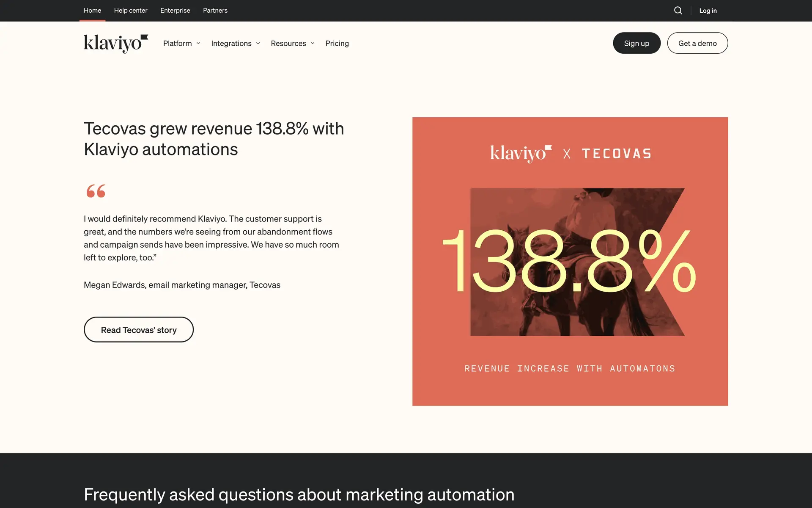
Task: Open the Partners tab
Action: point(215,11)
